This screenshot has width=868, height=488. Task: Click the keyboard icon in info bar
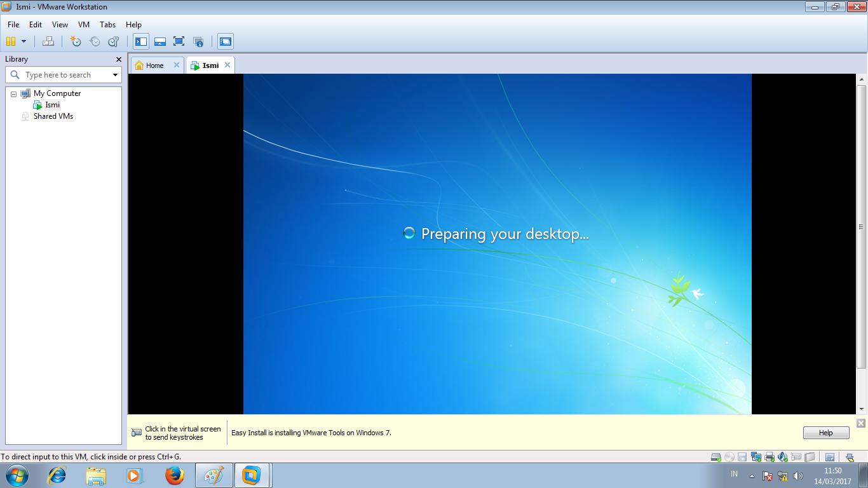[137, 433]
